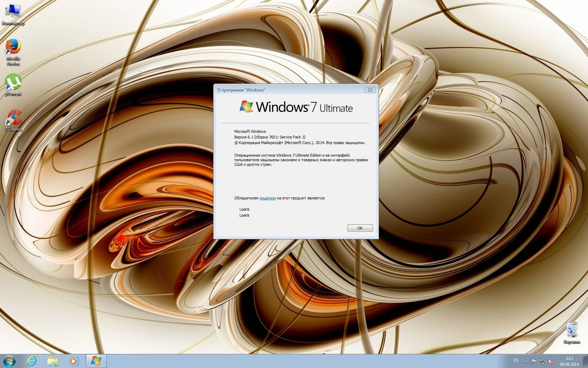Show hidden tray icons arrow
This screenshot has width=588, height=368.
tap(525, 361)
